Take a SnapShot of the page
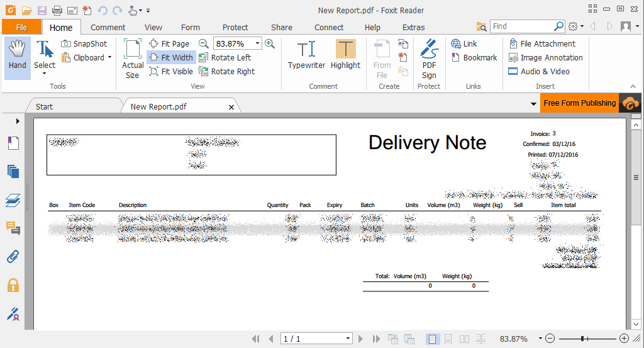This screenshot has height=348, width=644. 84,44
